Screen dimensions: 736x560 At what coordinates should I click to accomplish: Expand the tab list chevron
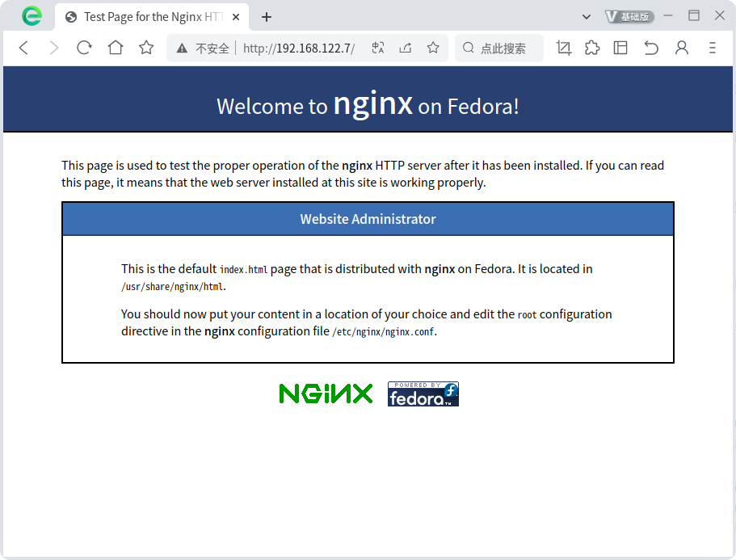click(x=587, y=16)
